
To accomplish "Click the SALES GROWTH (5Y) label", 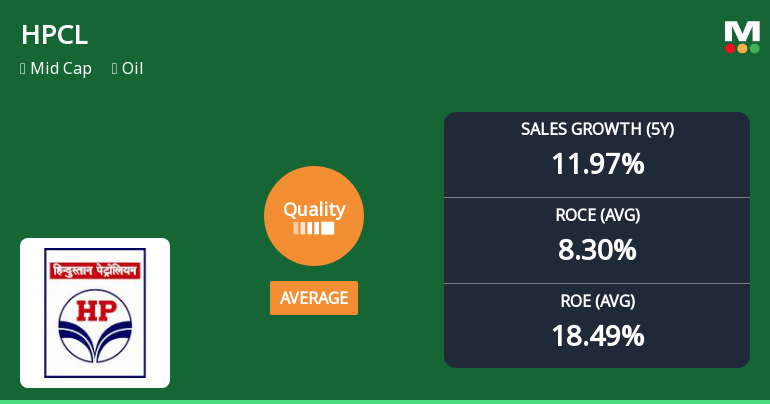I will click(597, 129).
